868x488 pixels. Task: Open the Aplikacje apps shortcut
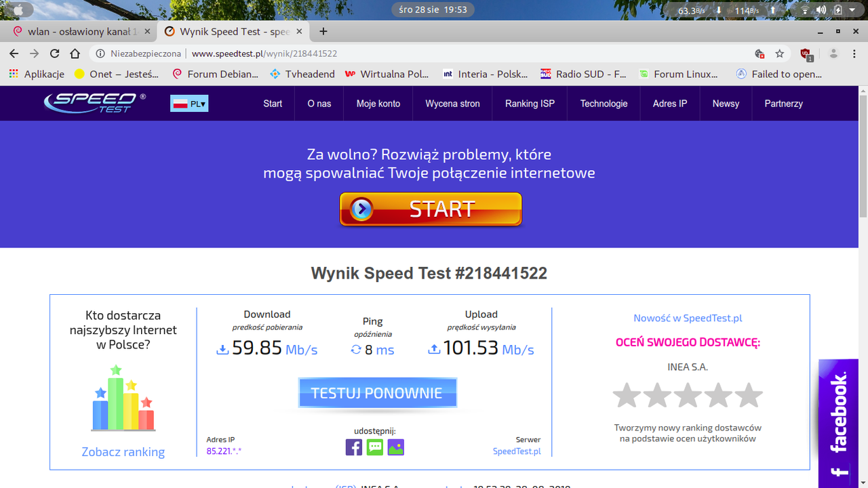pyautogui.click(x=37, y=74)
